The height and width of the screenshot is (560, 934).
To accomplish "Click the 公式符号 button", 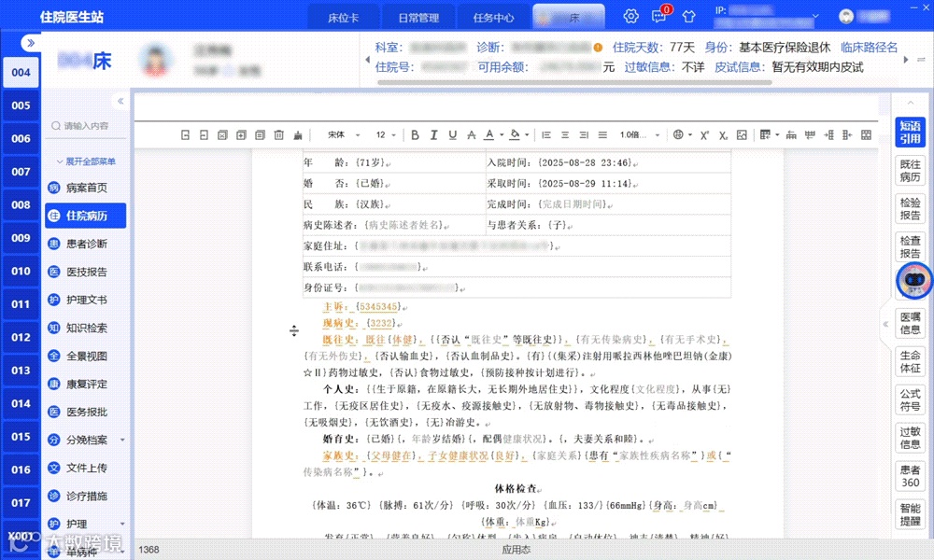I will [x=910, y=399].
